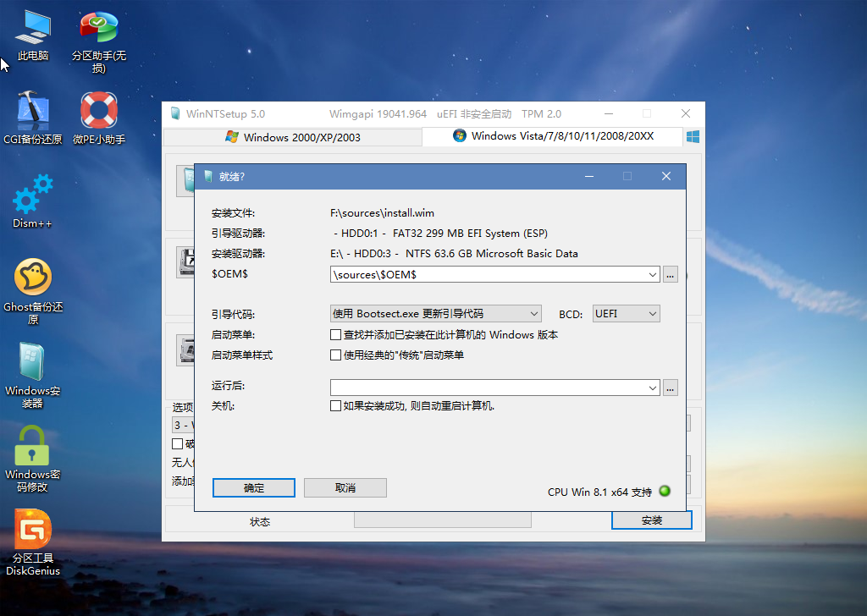Click the \sources\$OEM$ text field
This screenshot has height=616, width=867.
[489, 274]
